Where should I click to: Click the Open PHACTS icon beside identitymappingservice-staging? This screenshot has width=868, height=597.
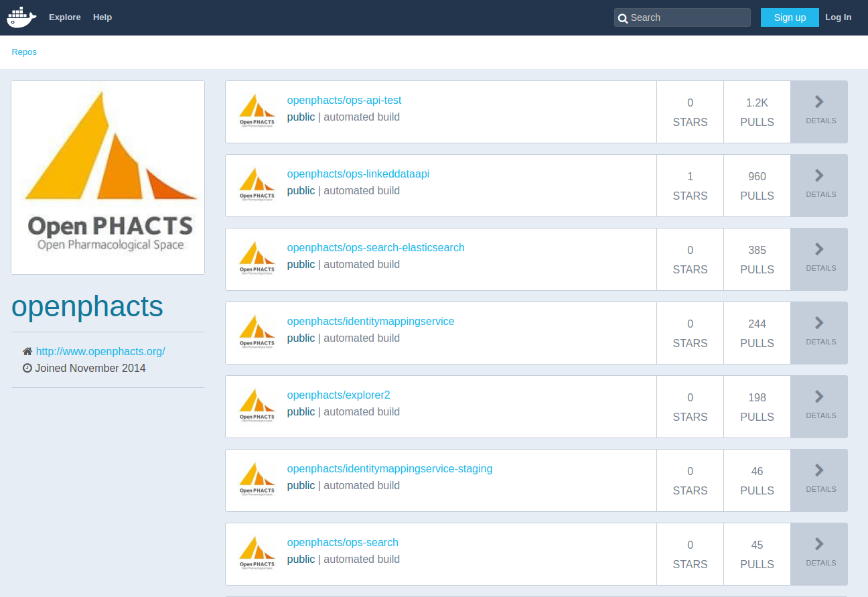coord(257,479)
